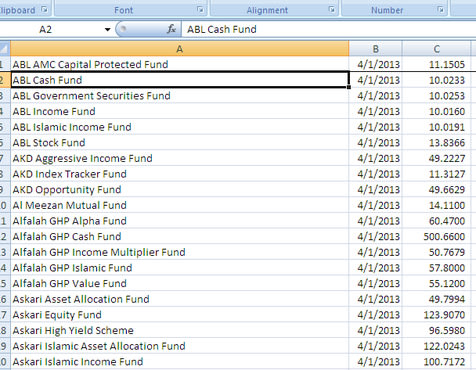Viewport: 476px width, 370px height.
Task: Select cell Alfalah GHP Islamic Fund
Action: coord(180,268)
